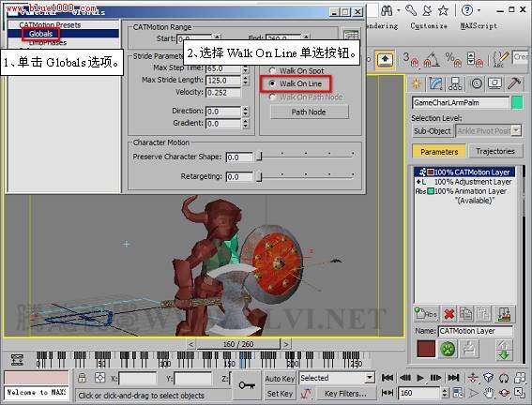Image resolution: width=532 pixels, height=405 pixels.
Task: Open the MAXScript menu
Action: coord(479,26)
